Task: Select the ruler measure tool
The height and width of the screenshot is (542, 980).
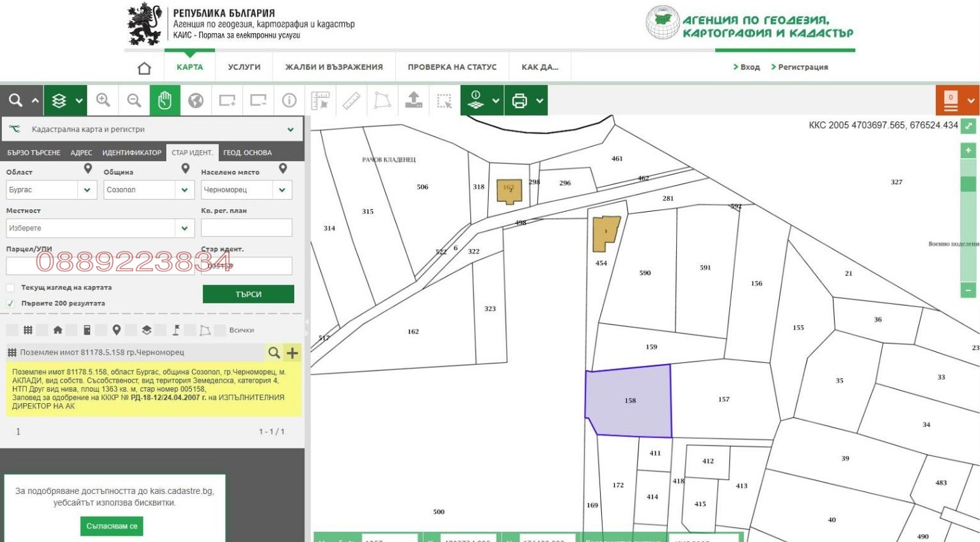Action: [351, 100]
